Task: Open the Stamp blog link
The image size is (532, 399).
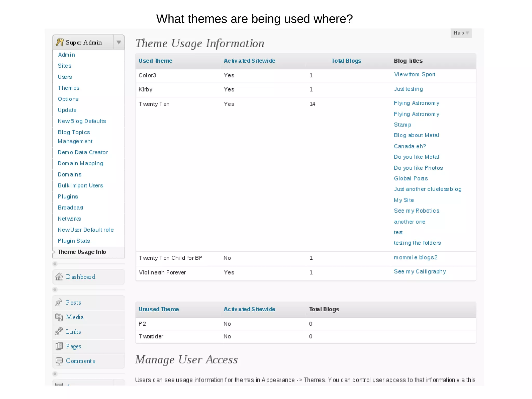Action: (403, 125)
